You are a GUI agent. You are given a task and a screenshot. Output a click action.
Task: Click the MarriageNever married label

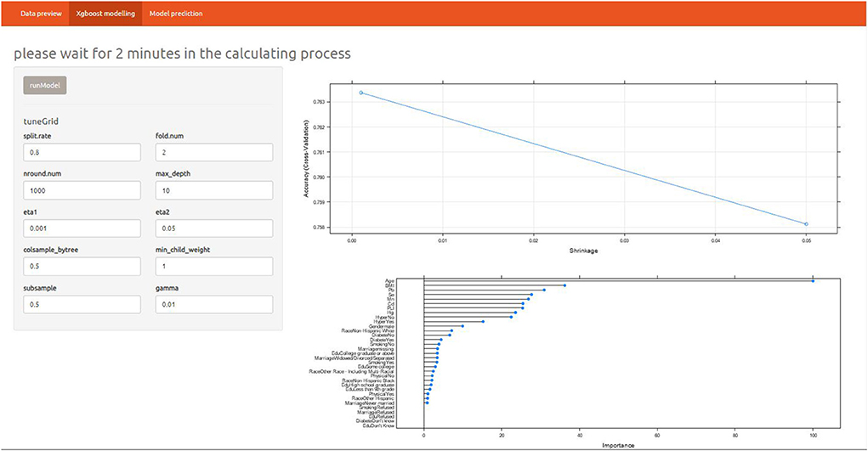370,403
